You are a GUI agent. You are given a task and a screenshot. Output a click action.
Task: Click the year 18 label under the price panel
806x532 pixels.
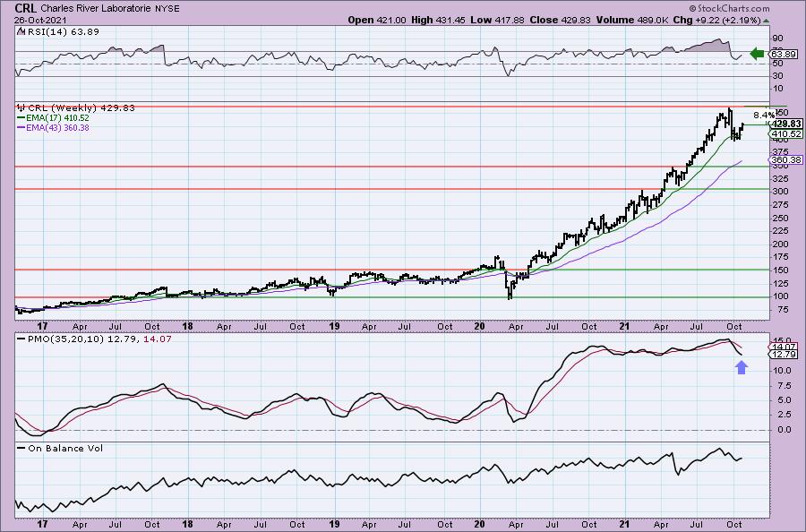pyautogui.click(x=188, y=326)
